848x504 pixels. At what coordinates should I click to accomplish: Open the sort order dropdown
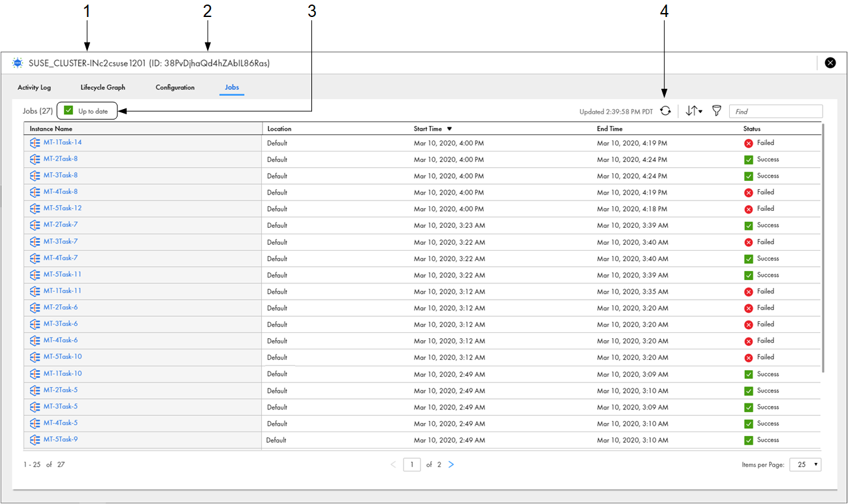pyautogui.click(x=694, y=111)
